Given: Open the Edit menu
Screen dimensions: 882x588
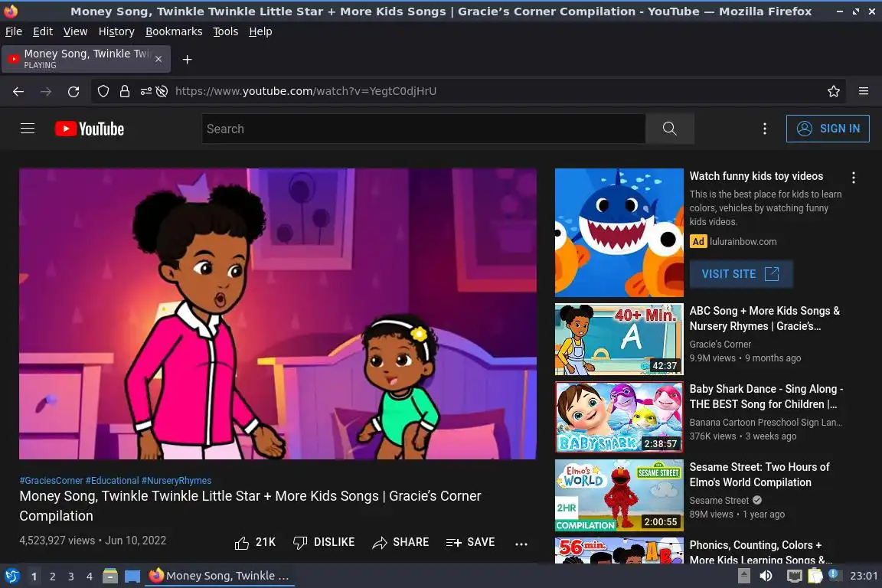Looking at the screenshot, I should (x=43, y=31).
